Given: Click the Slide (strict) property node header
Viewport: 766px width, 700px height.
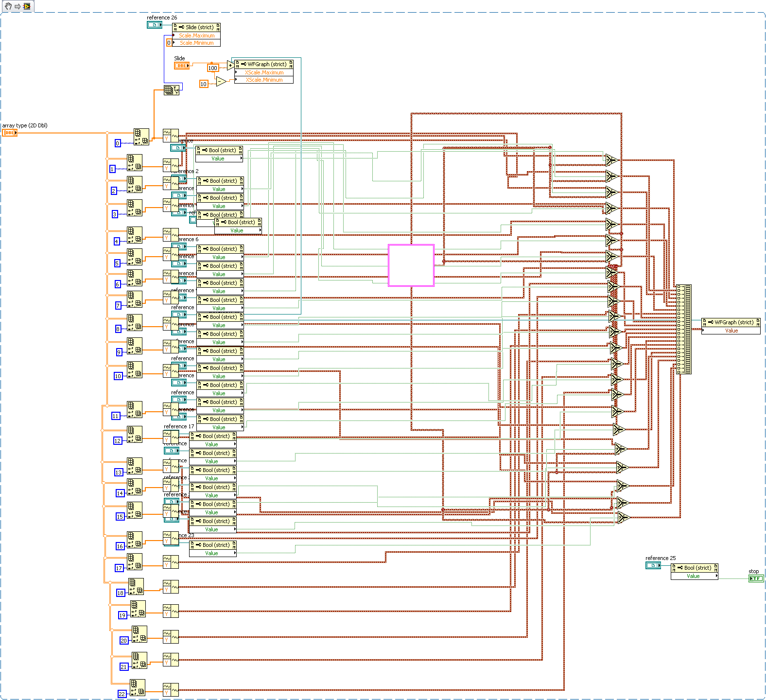Looking at the screenshot, I should pos(196,28).
